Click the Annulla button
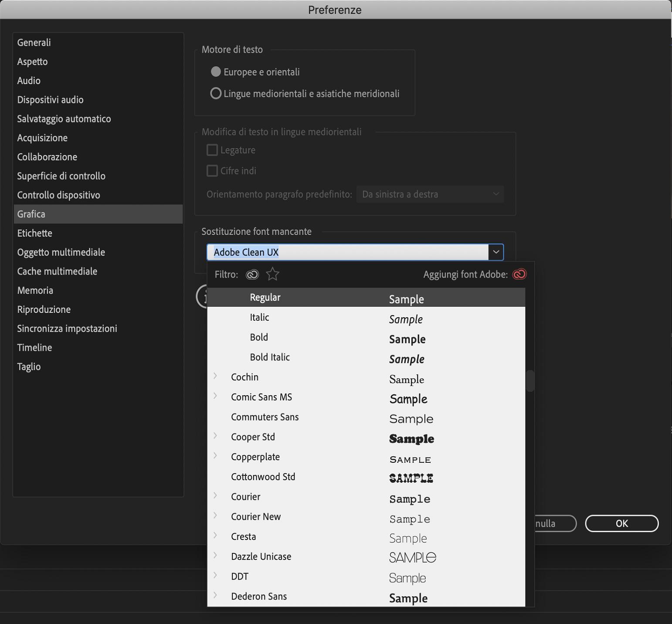 (x=555, y=523)
